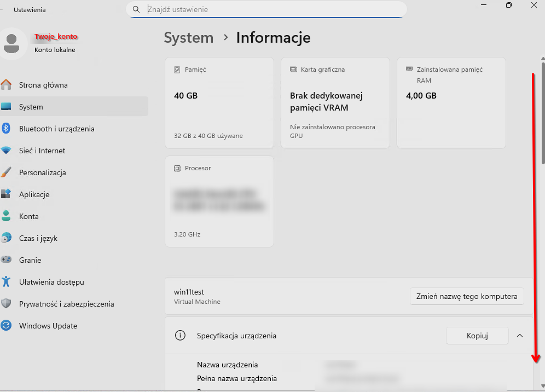Image resolution: width=545 pixels, height=392 pixels.
Task: Click the Sieć i Internet Wi-Fi icon
Action: pos(6,151)
